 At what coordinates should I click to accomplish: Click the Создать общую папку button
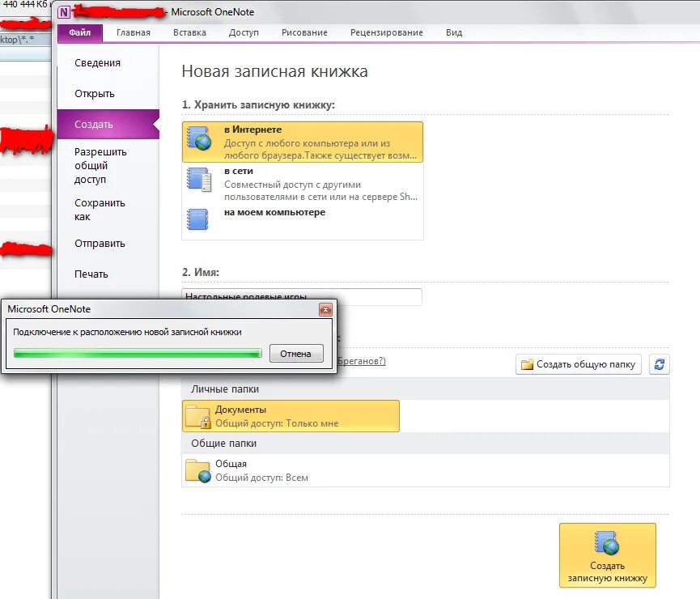click(x=579, y=364)
